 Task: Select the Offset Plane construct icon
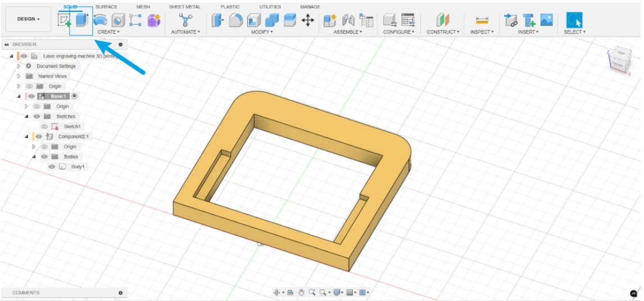[443, 20]
